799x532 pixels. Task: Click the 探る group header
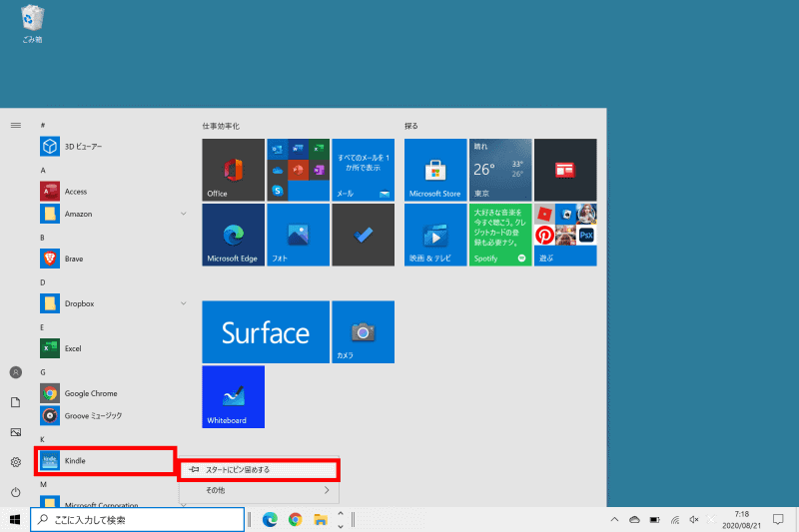(411, 126)
